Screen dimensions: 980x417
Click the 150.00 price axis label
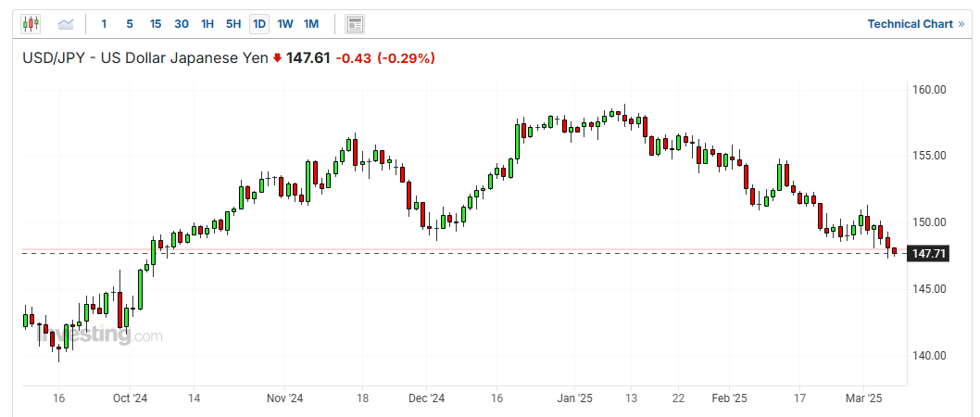pos(929,222)
